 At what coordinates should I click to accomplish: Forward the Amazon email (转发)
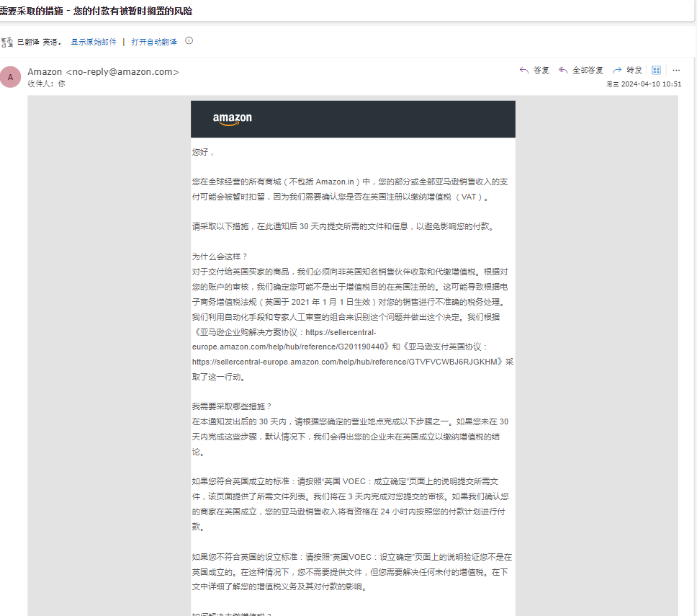click(627, 71)
